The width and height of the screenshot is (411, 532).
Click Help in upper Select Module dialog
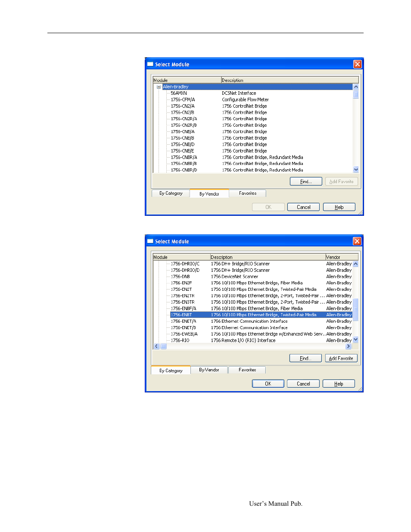point(339,207)
